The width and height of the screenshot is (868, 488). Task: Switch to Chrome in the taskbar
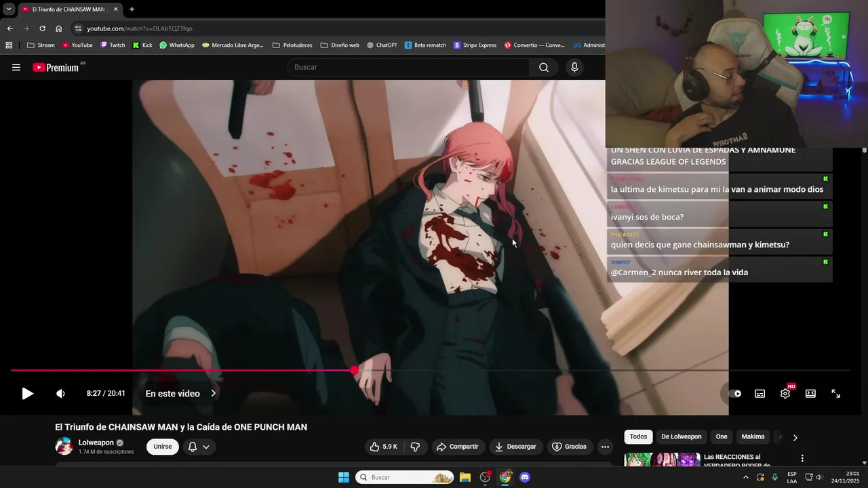tap(505, 477)
